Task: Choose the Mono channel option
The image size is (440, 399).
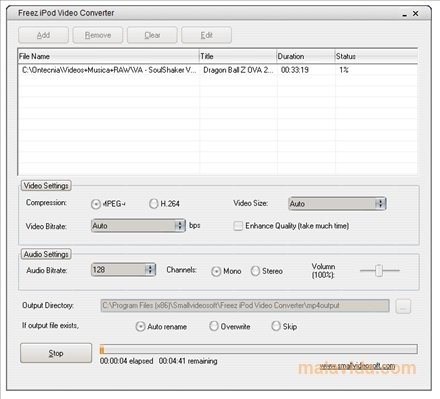Action: point(216,271)
